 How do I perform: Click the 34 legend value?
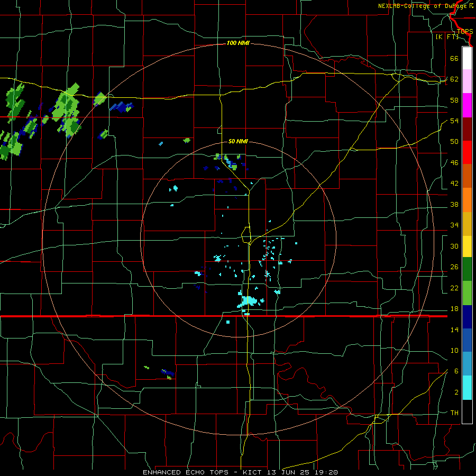click(x=454, y=225)
